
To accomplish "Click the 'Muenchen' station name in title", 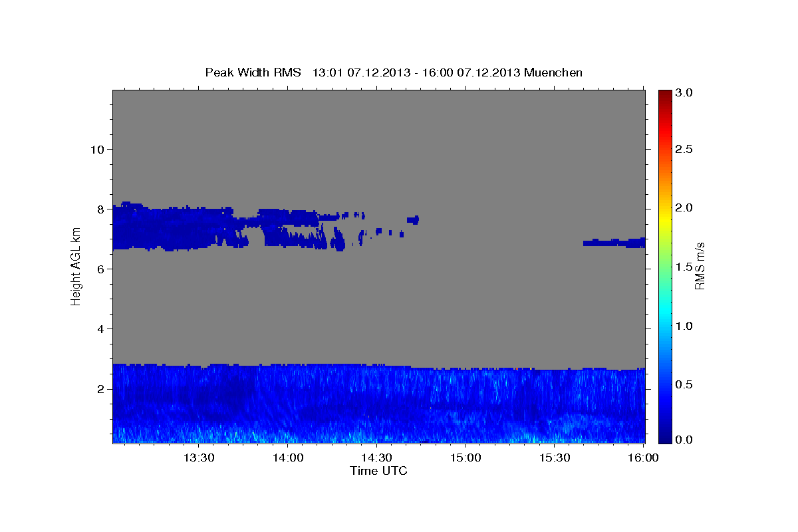I will pyautogui.click(x=553, y=72).
